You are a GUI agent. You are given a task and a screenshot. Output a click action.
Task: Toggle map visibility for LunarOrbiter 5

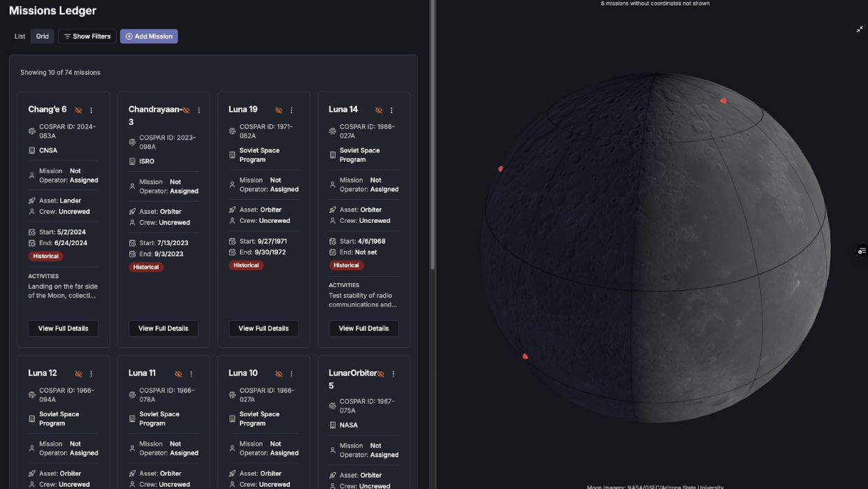point(381,374)
